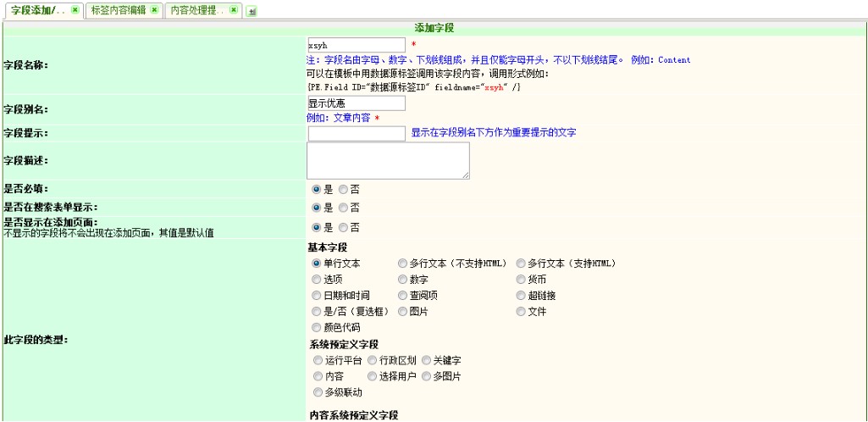
Task: Choose the 图片 field type
Action: click(402, 311)
